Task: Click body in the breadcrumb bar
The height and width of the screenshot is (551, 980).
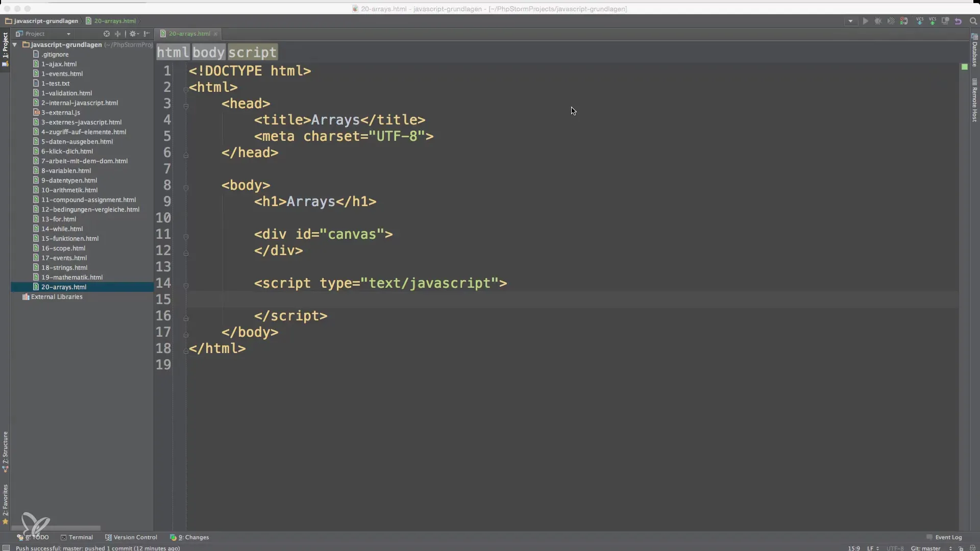Action: click(x=208, y=52)
